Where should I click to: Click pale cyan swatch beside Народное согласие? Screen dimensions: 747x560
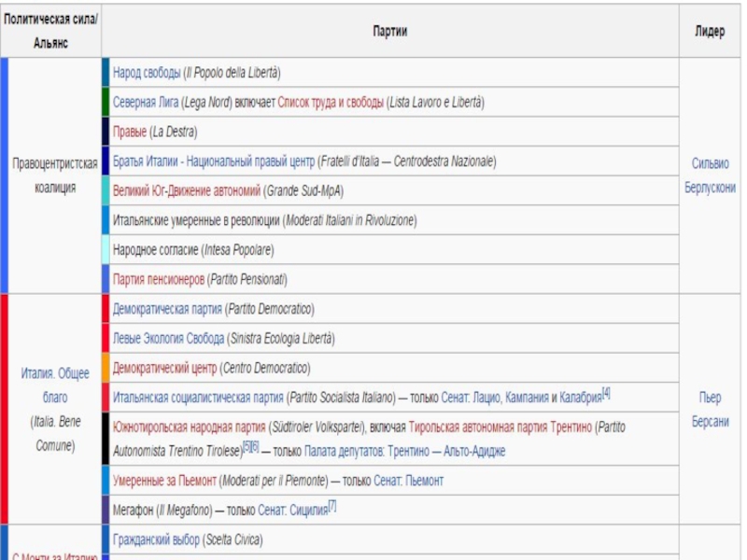[x=106, y=249]
